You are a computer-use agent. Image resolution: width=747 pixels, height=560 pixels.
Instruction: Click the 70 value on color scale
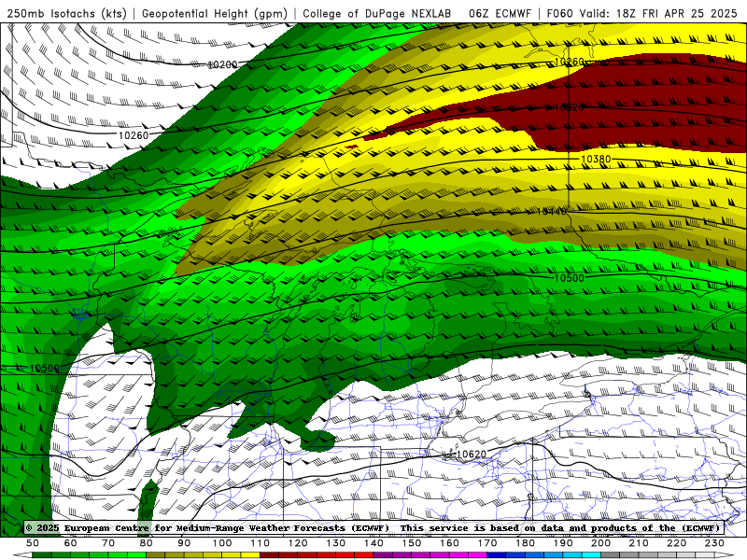[108, 543]
